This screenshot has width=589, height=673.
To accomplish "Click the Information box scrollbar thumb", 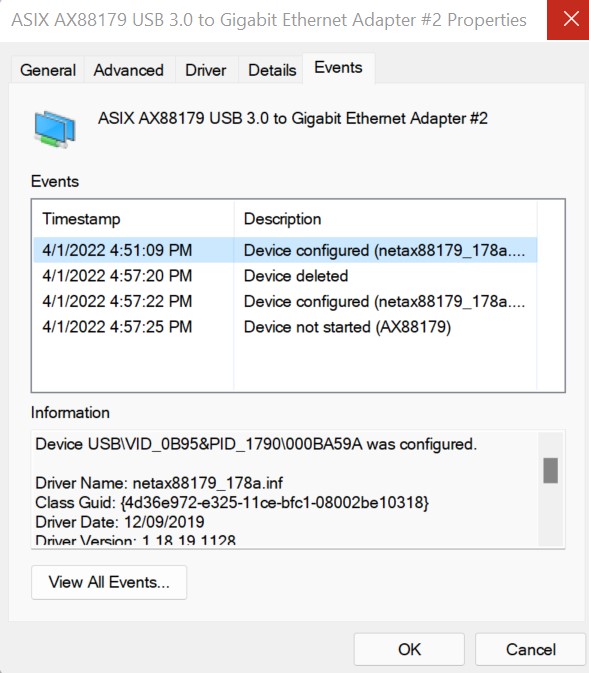I will tap(551, 470).
